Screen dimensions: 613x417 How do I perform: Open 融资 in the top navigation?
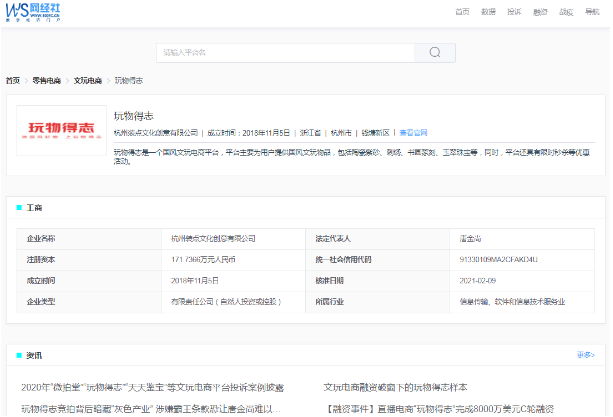point(540,12)
